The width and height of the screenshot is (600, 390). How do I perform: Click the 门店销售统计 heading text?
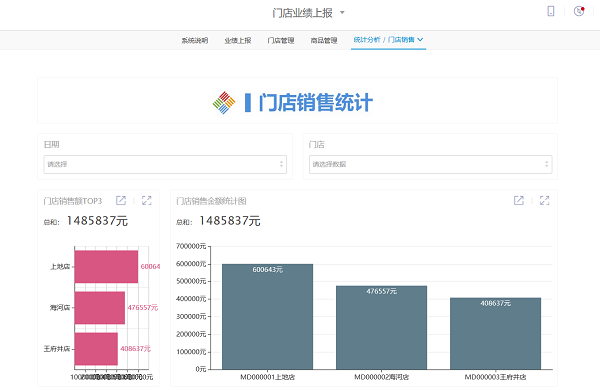(x=316, y=103)
